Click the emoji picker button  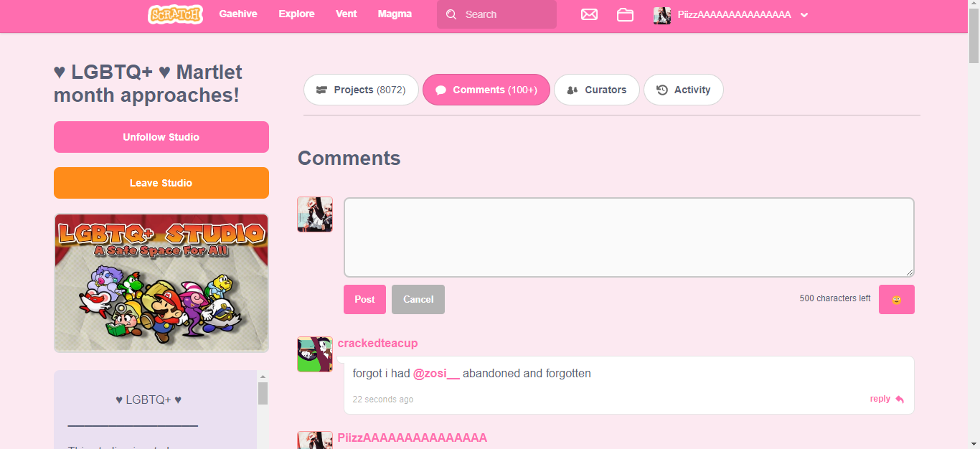click(x=896, y=300)
